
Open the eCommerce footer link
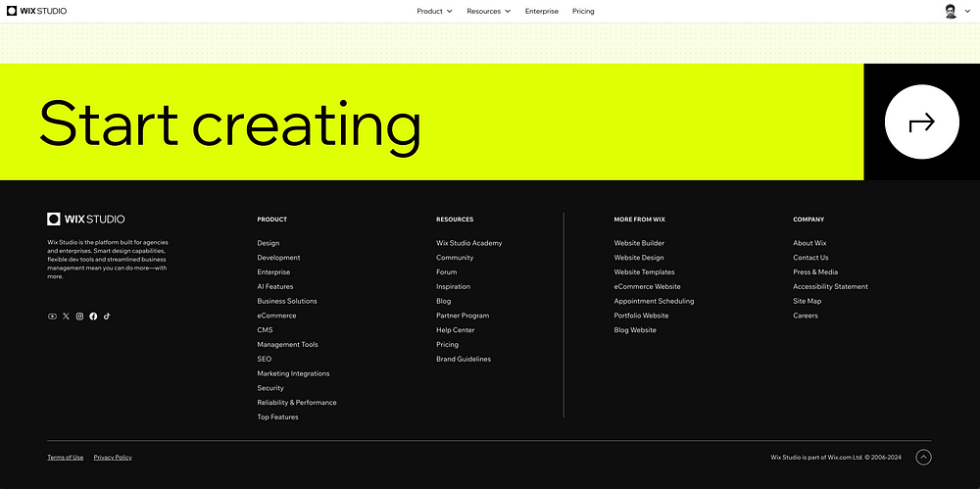point(277,316)
